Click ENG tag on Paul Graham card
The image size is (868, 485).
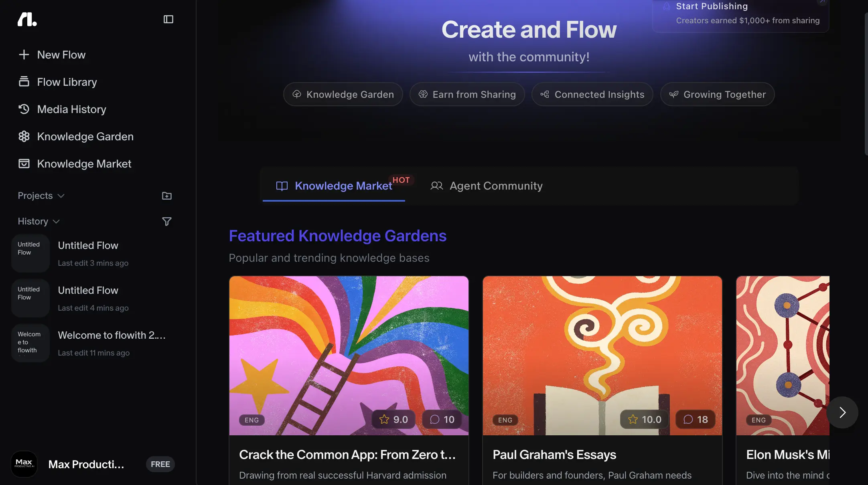505,420
